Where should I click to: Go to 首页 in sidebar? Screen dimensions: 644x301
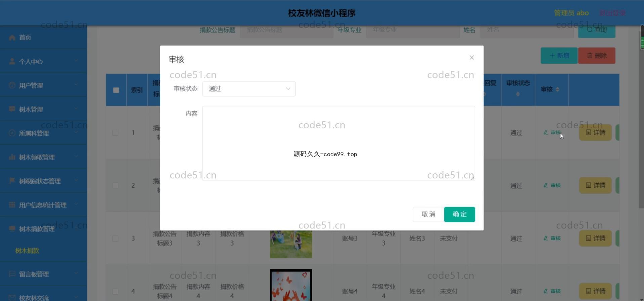click(43, 37)
